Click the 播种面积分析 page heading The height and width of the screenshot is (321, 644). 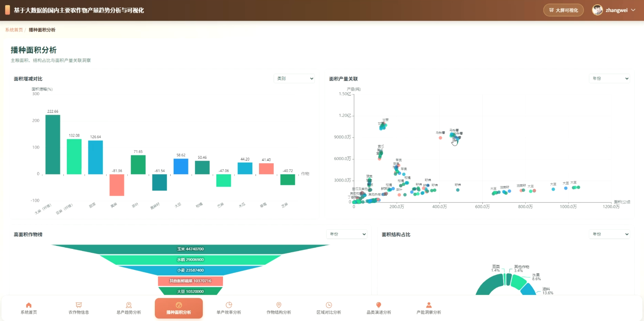[x=33, y=50]
